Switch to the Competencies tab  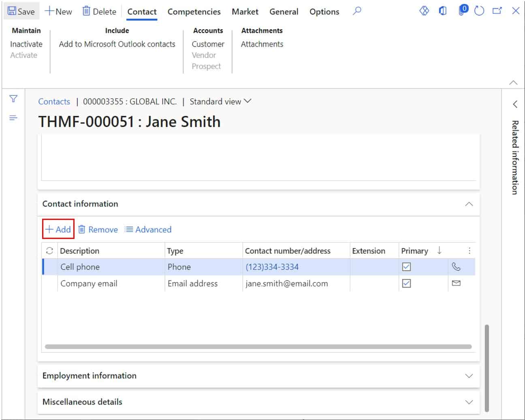(194, 12)
